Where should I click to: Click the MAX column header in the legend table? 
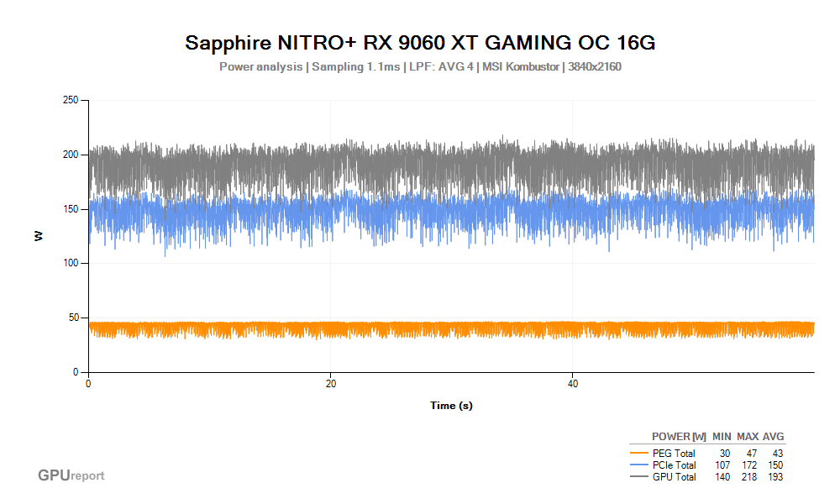pos(748,437)
